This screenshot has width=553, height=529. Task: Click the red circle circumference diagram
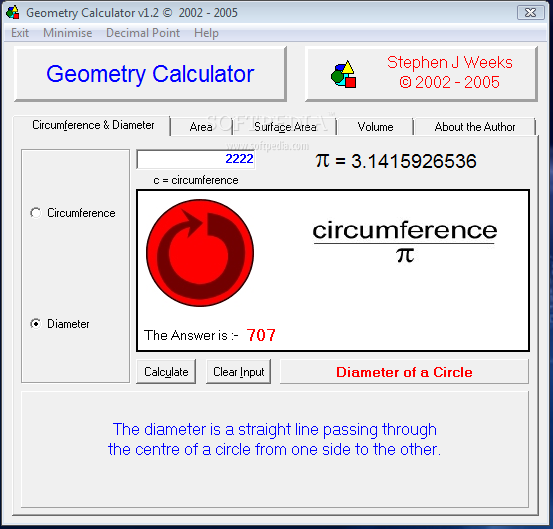click(200, 253)
